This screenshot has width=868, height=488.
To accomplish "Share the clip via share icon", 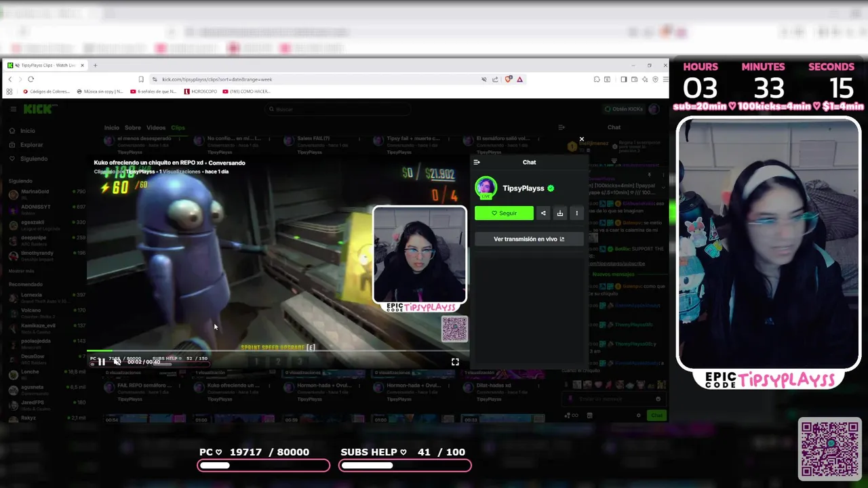I will tap(543, 213).
